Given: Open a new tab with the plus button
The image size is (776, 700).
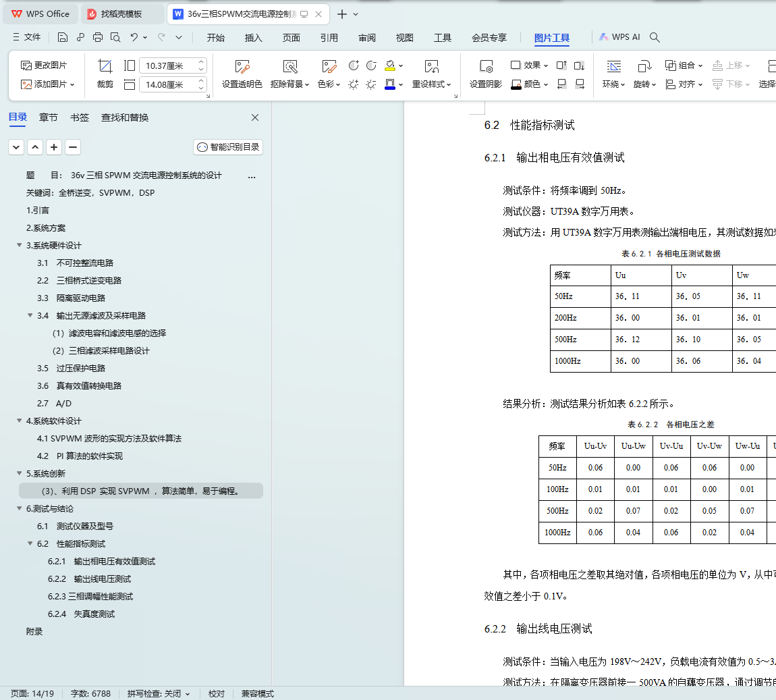Looking at the screenshot, I should pyautogui.click(x=341, y=14).
